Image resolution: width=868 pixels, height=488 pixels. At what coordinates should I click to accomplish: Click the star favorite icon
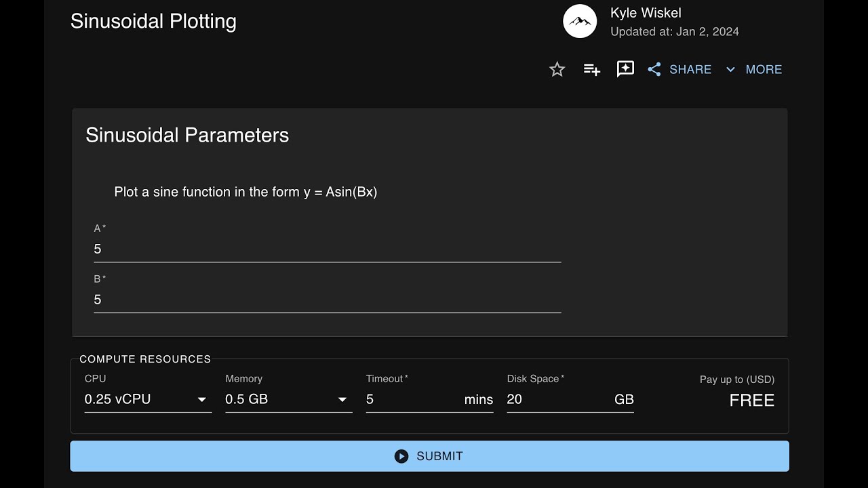(x=557, y=69)
